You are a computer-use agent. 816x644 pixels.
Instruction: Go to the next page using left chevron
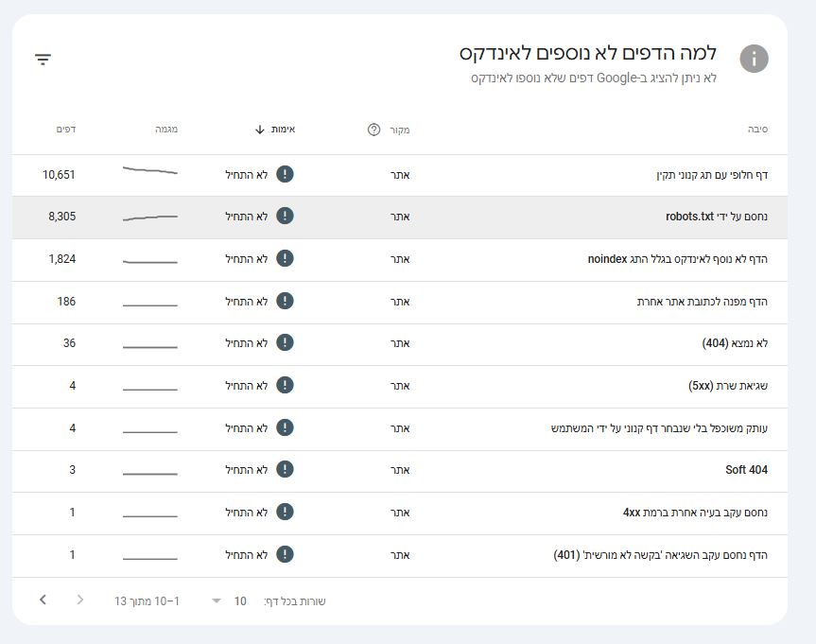[x=43, y=600]
